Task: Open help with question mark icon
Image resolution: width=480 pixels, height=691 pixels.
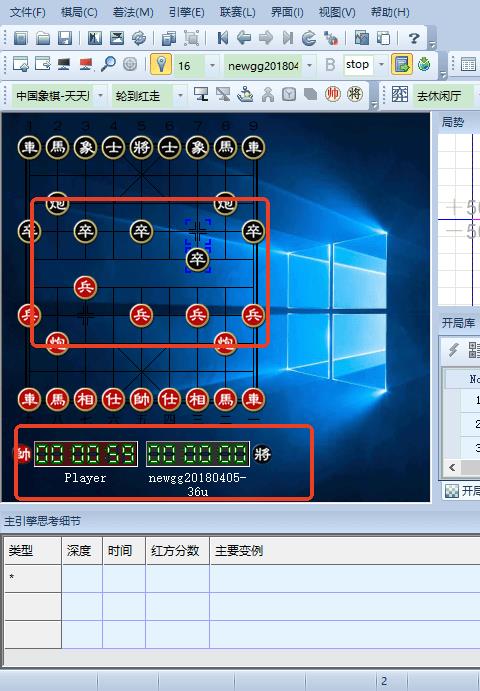Action: pyautogui.click(x=413, y=38)
